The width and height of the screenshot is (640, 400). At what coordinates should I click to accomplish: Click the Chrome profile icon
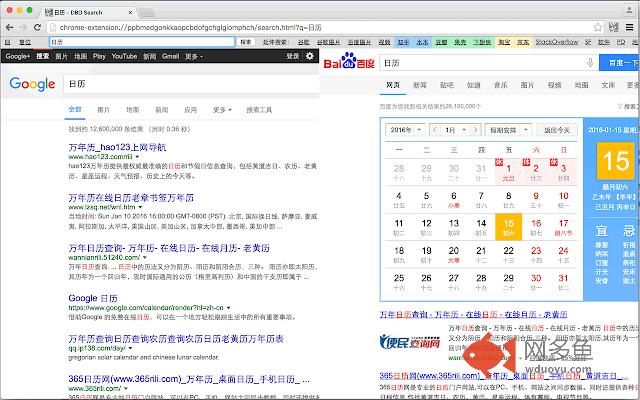pyautogui.click(x=630, y=11)
